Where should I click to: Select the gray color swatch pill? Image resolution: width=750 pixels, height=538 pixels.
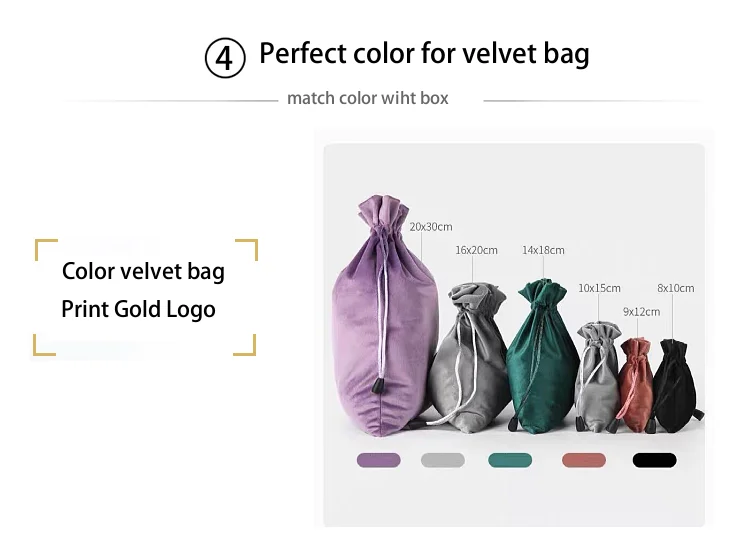pyautogui.click(x=442, y=460)
